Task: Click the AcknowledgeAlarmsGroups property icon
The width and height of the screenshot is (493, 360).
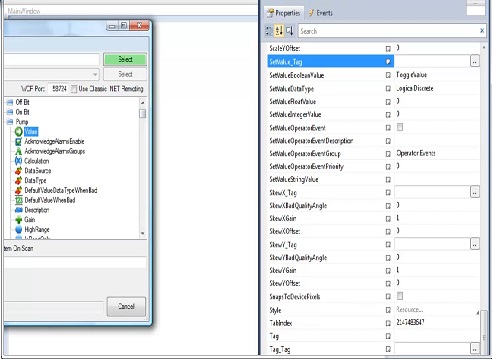Action: [19, 151]
